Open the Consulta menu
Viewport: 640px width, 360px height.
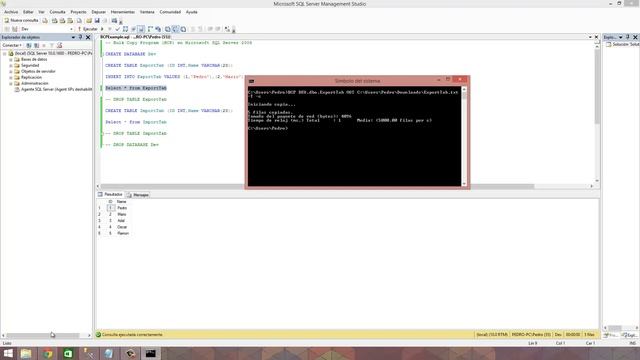[57, 12]
